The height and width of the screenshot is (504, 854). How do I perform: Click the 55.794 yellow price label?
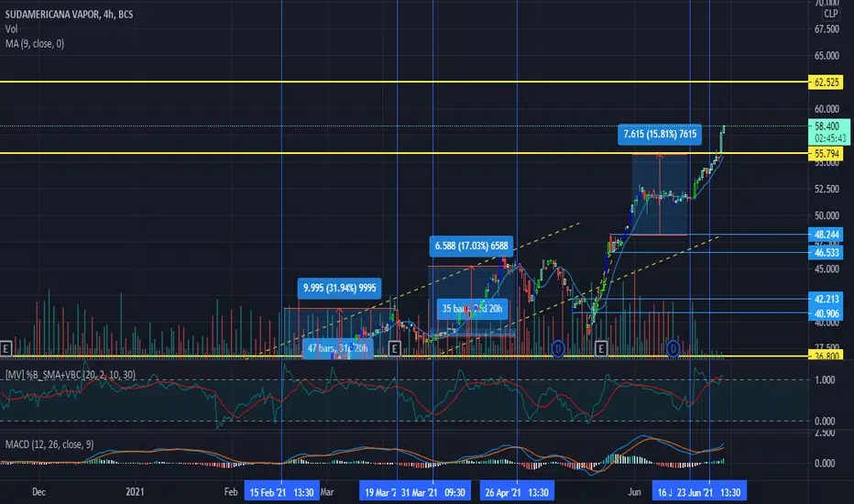click(827, 154)
